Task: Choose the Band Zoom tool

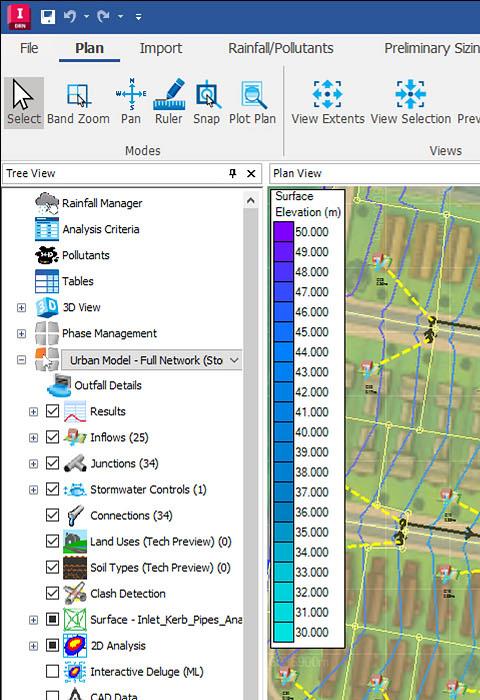Action: coord(78,103)
